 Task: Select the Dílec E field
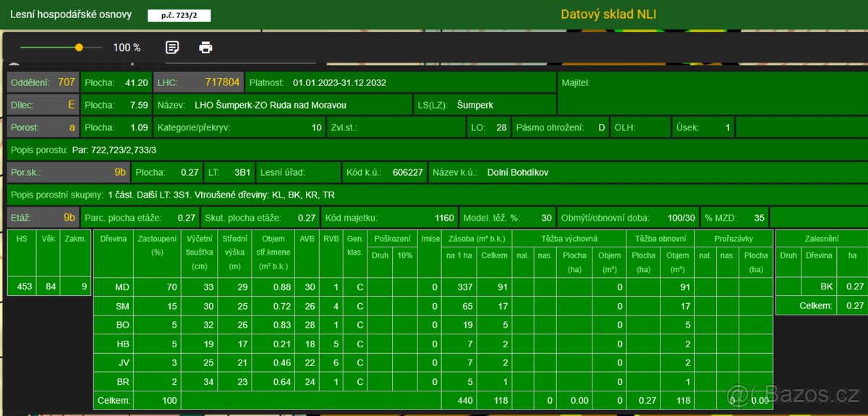pyautogui.click(x=43, y=105)
